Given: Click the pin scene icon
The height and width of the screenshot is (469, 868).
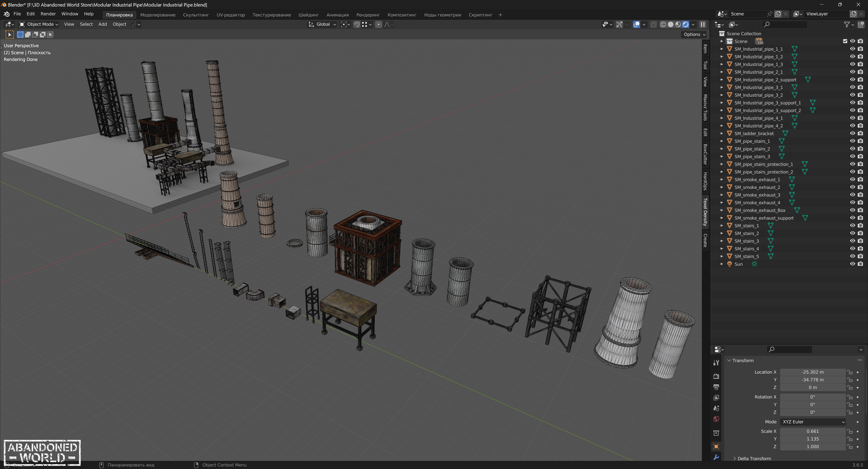Looking at the screenshot, I should [x=769, y=14].
